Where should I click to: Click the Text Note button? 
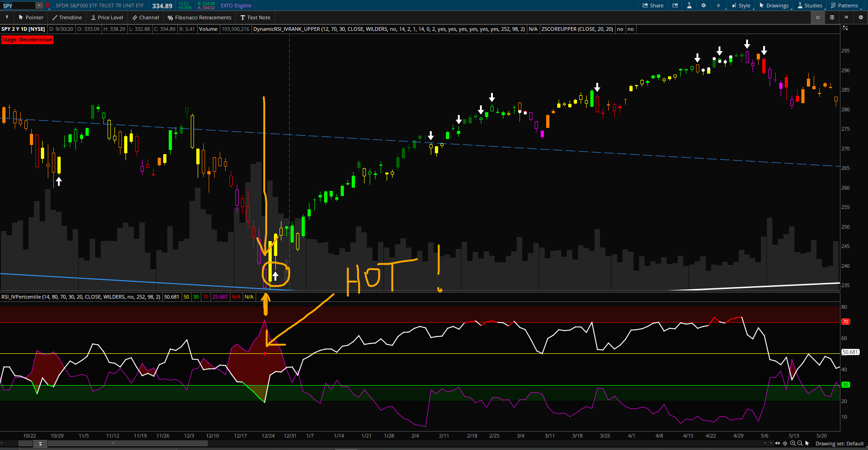[255, 17]
